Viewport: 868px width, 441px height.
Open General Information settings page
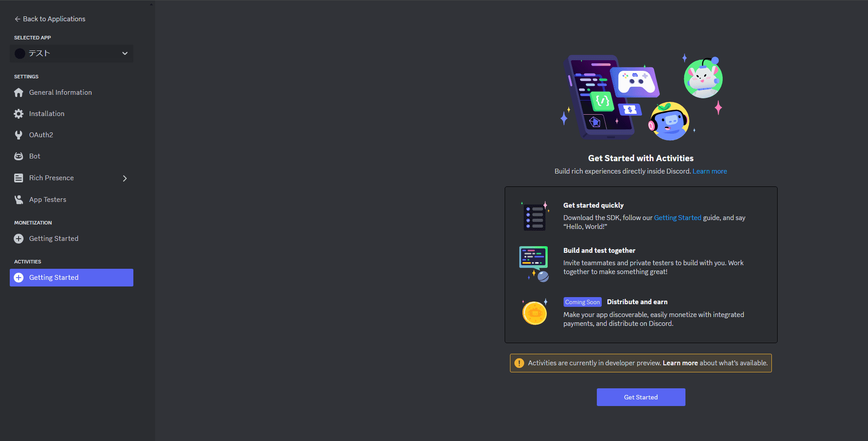click(71, 93)
